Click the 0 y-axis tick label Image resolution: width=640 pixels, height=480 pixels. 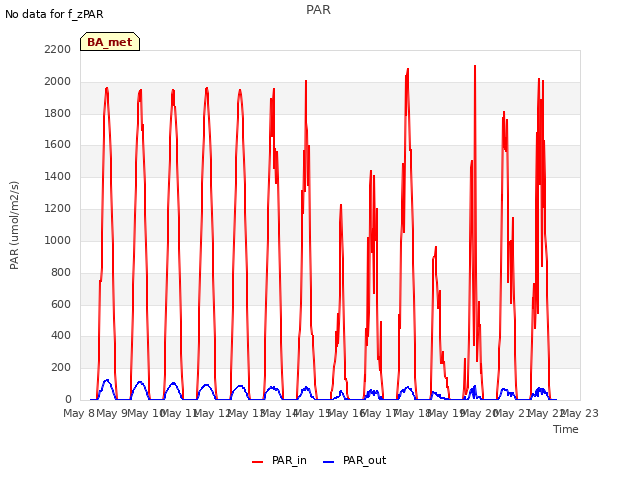pyautogui.click(x=68, y=399)
